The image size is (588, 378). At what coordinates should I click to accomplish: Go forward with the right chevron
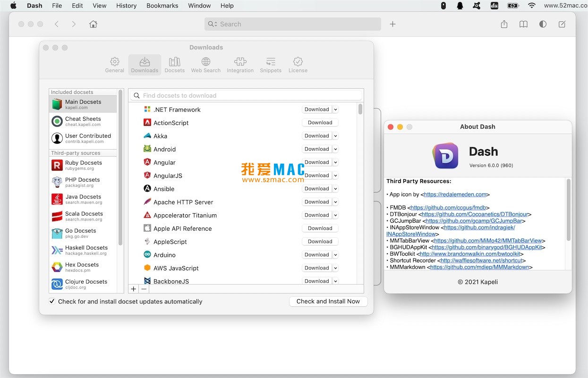pos(74,24)
